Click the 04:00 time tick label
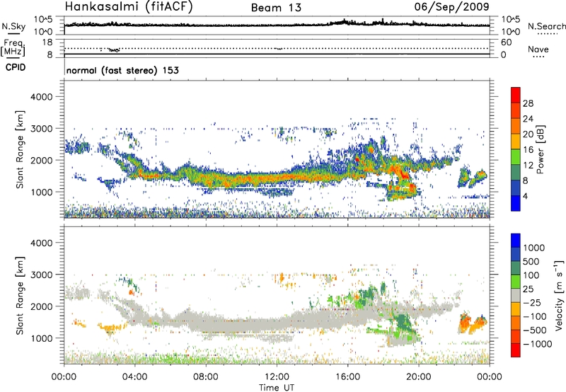 134,377
